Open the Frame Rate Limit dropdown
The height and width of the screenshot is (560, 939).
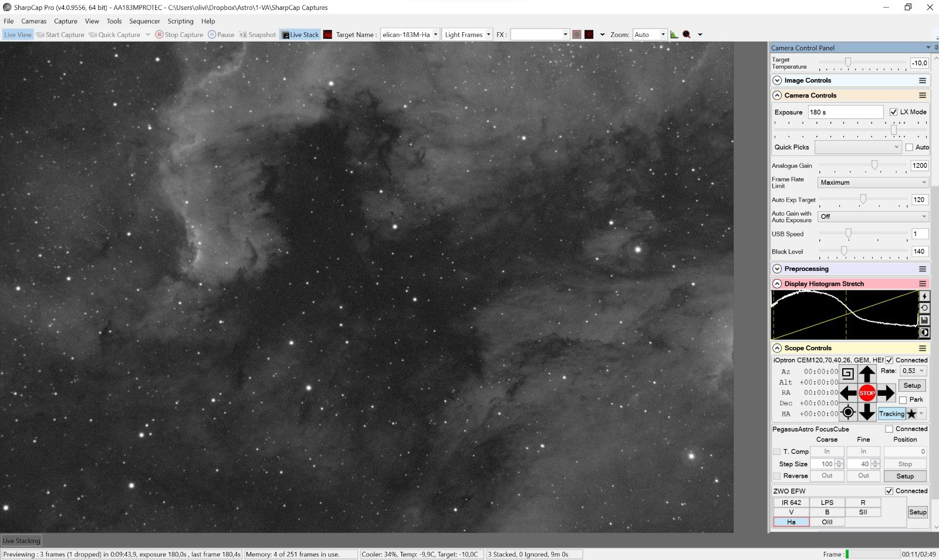[873, 182]
